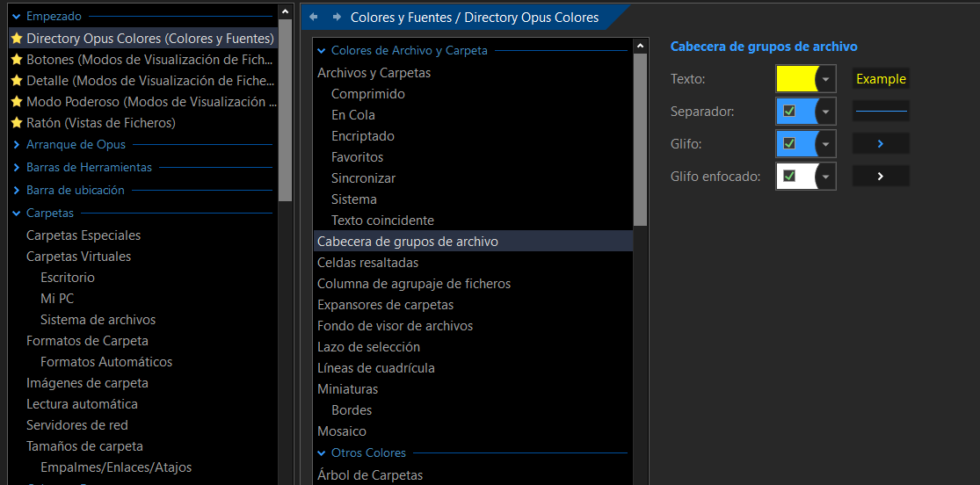Click the back arrow in the header
Viewport: 980px width, 485px height.
(314, 17)
